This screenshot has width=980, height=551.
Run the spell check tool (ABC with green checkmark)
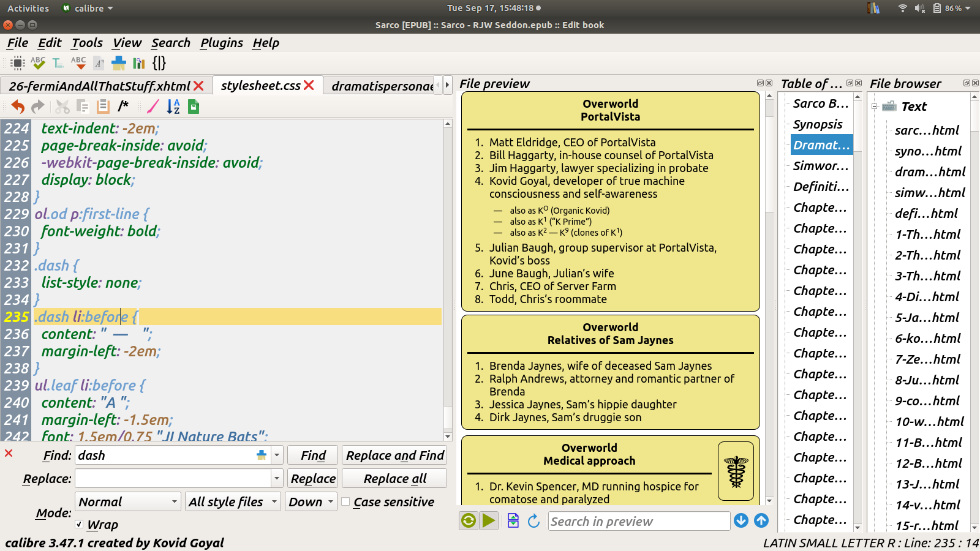point(38,63)
